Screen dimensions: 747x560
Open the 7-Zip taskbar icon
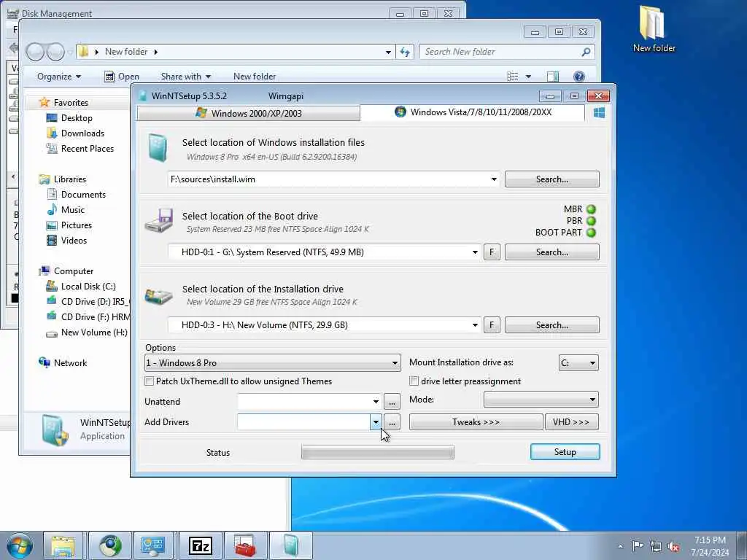tap(200, 545)
